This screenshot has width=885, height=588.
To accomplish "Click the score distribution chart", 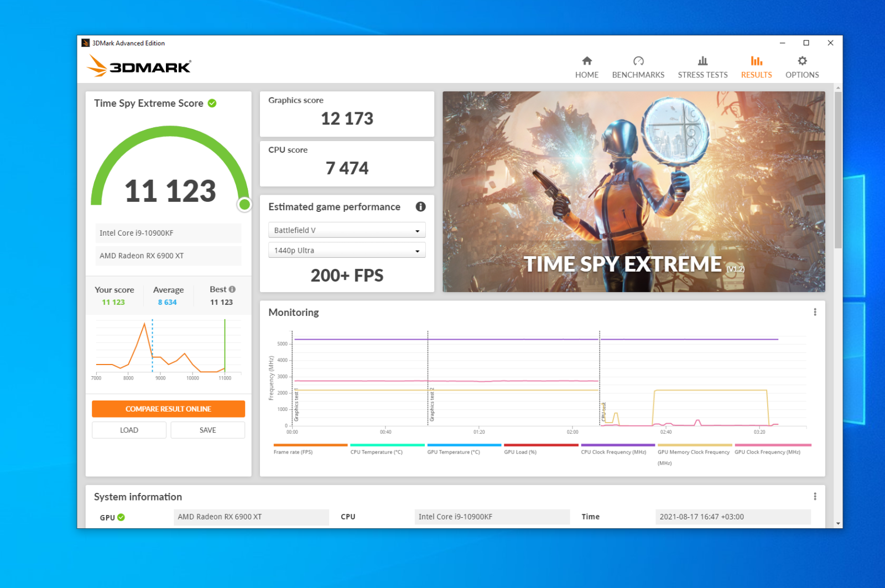I will (168, 350).
